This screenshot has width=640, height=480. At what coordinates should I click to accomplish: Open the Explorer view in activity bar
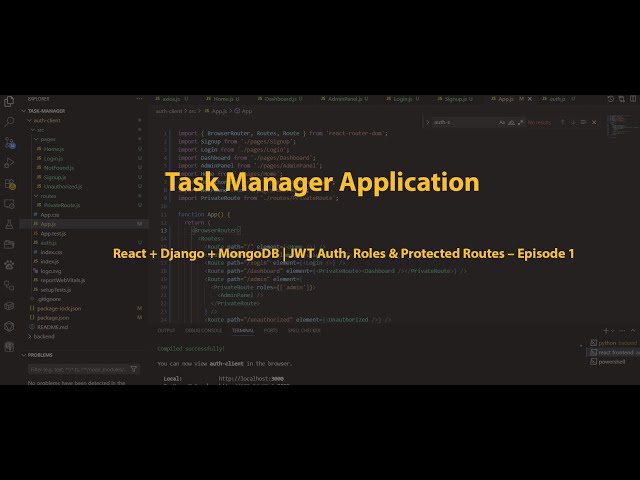click(9, 101)
